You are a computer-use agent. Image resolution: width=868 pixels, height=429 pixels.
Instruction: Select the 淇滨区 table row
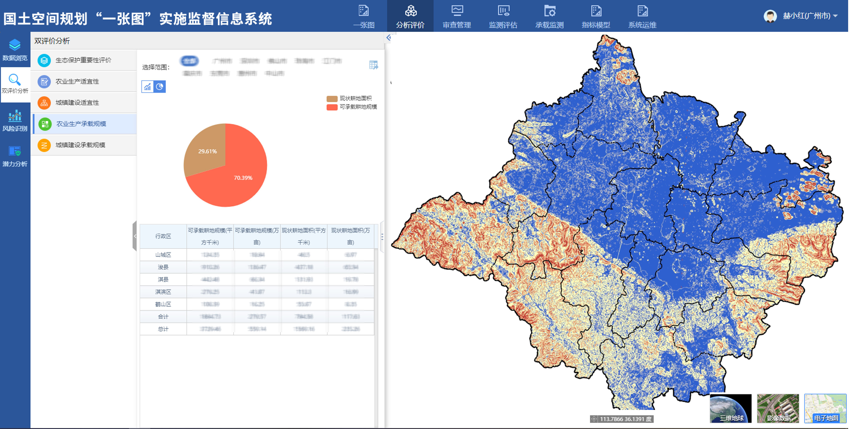[x=257, y=292]
